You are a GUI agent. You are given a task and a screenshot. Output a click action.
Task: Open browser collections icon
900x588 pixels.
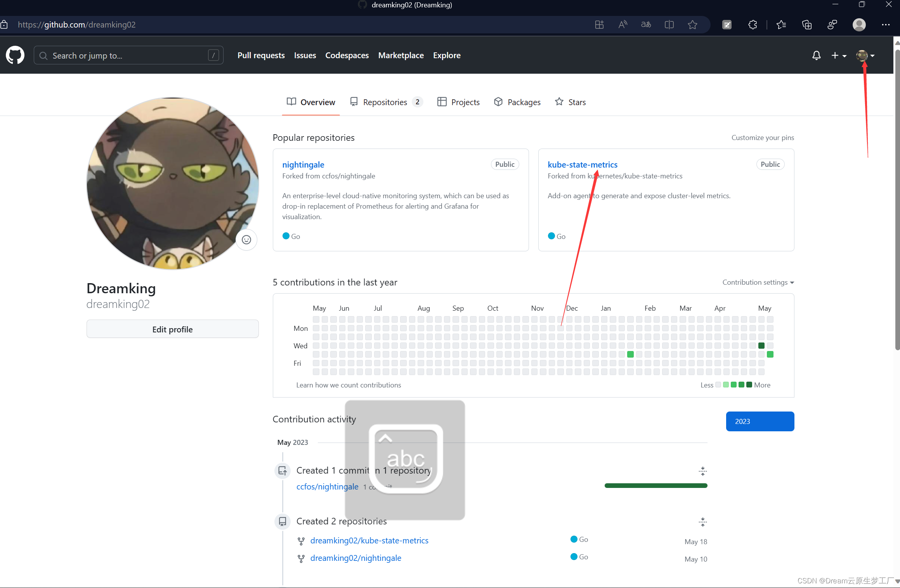(807, 25)
